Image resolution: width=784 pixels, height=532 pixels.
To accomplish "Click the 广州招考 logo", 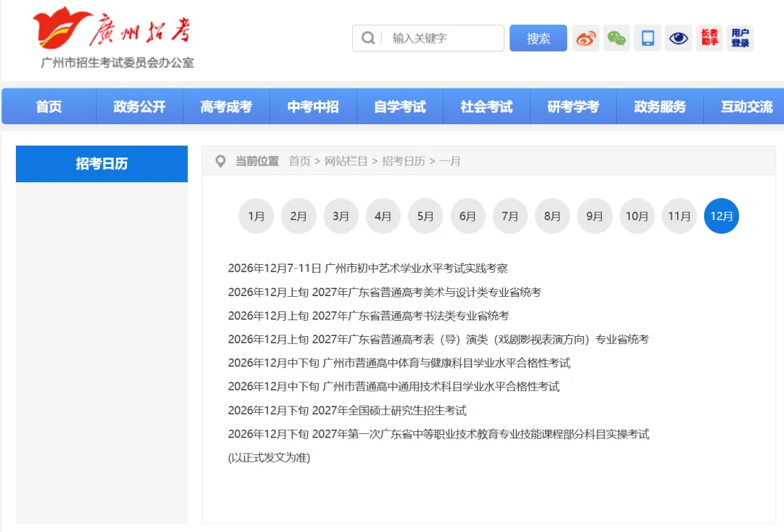I will click(112, 28).
